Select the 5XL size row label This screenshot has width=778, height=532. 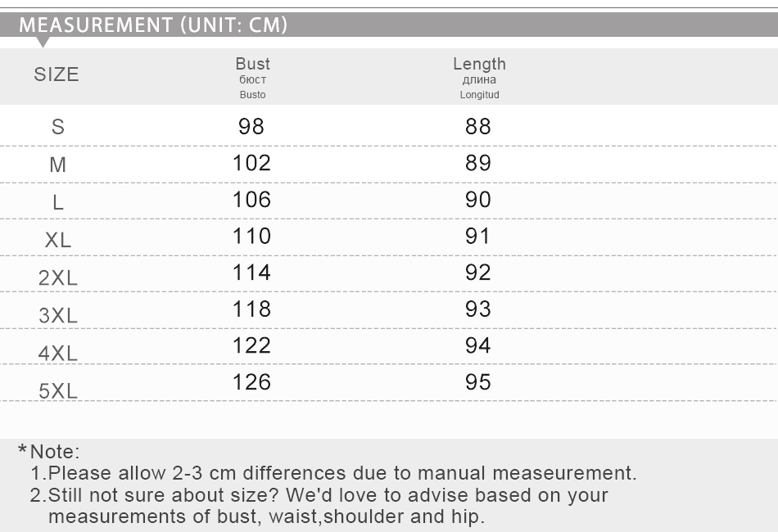[58, 391]
